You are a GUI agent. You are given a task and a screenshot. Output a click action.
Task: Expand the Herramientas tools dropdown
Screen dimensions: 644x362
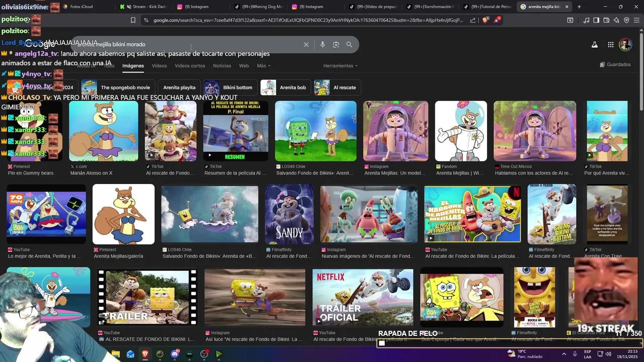pyautogui.click(x=341, y=66)
